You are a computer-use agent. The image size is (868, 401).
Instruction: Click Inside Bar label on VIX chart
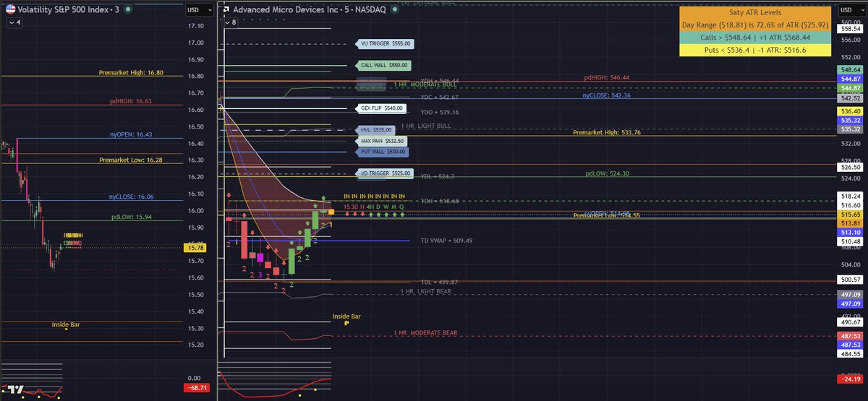point(66,324)
